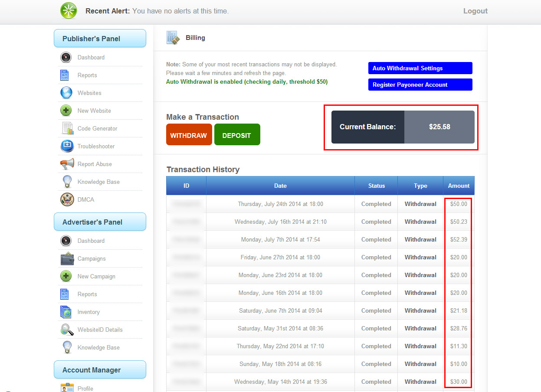
Task: Click the Advertiser Dashboard gauge icon
Action: (x=66, y=241)
